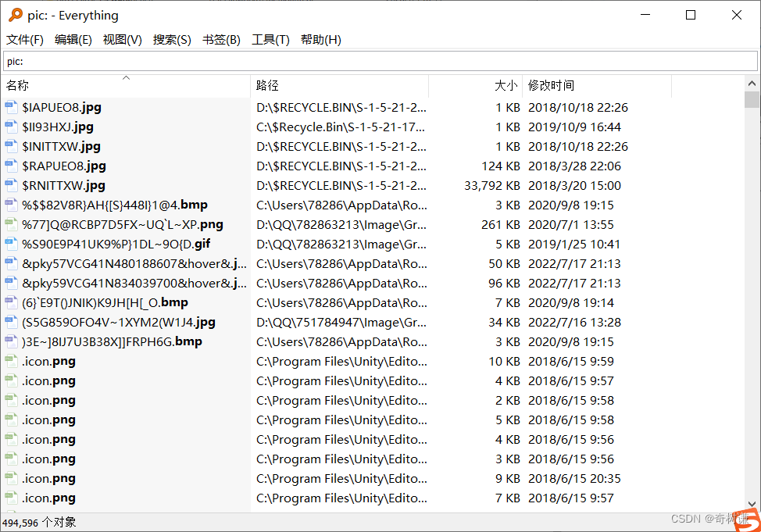Click the date 2019/1/25 10:41
Screen dimensions: 761x532
574,244
